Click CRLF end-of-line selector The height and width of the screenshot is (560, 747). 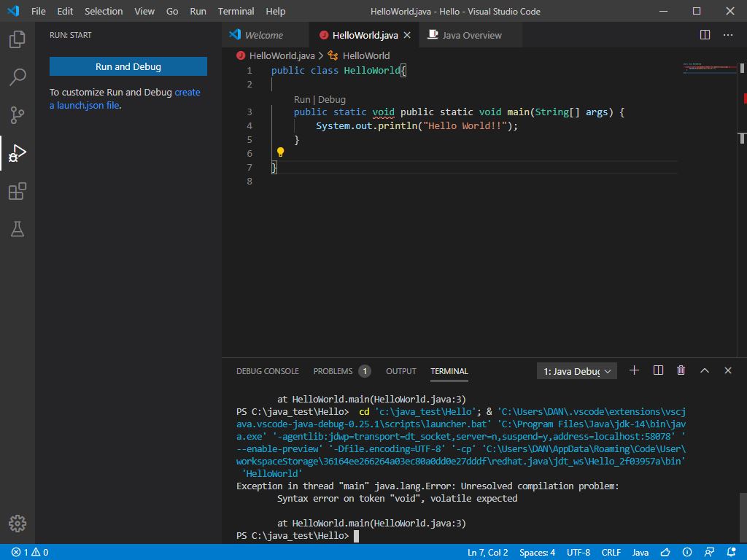611,553
